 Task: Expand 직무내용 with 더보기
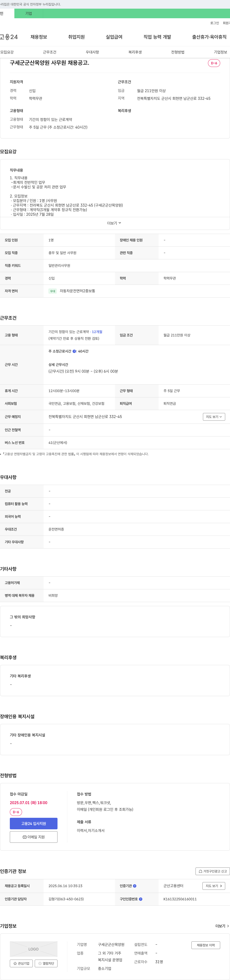[x=114, y=223]
